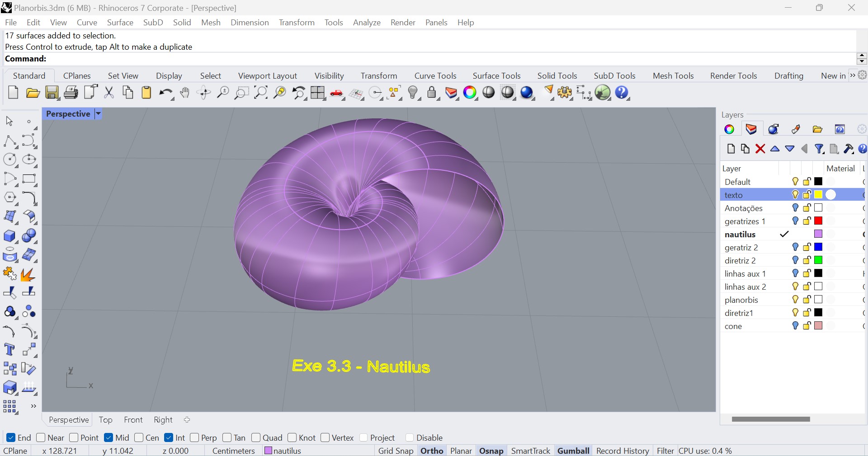Select the Polyline tool in the left sidebar
This screenshot has width=868, height=456.
[x=10, y=141]
